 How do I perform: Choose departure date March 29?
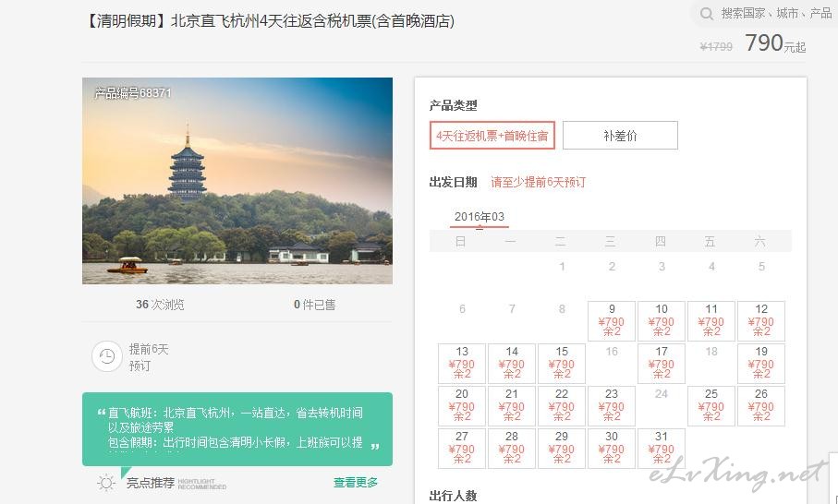[562, 449]
